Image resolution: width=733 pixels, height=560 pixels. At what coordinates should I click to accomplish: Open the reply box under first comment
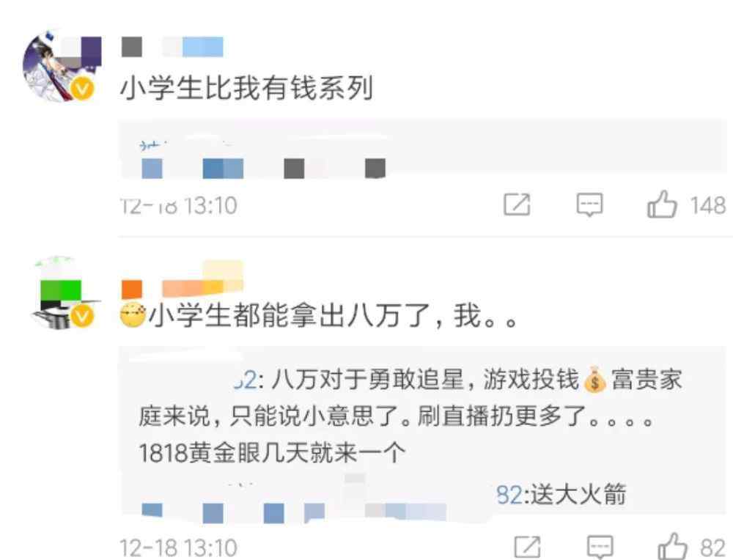[423, 150]
